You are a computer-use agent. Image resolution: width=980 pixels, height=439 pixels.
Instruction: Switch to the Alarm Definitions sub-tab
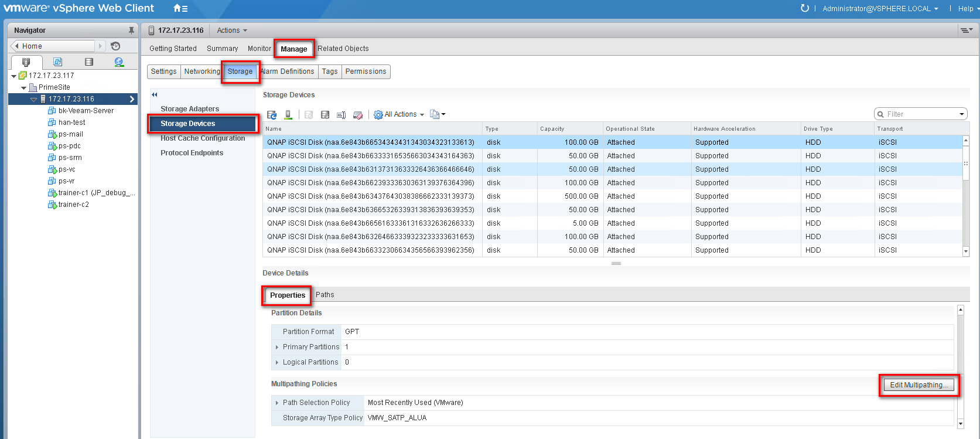(x=288, y=72)
